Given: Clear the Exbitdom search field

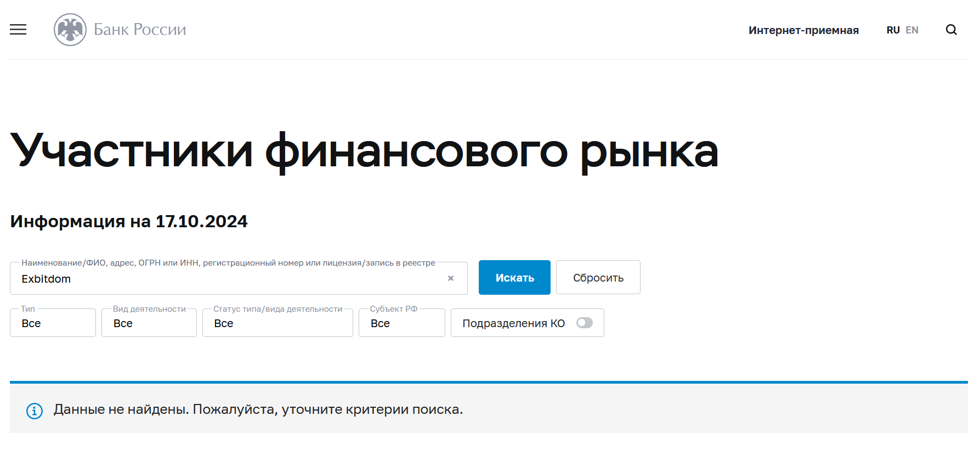Looking at the screenshot, I should tap(451, 278).
